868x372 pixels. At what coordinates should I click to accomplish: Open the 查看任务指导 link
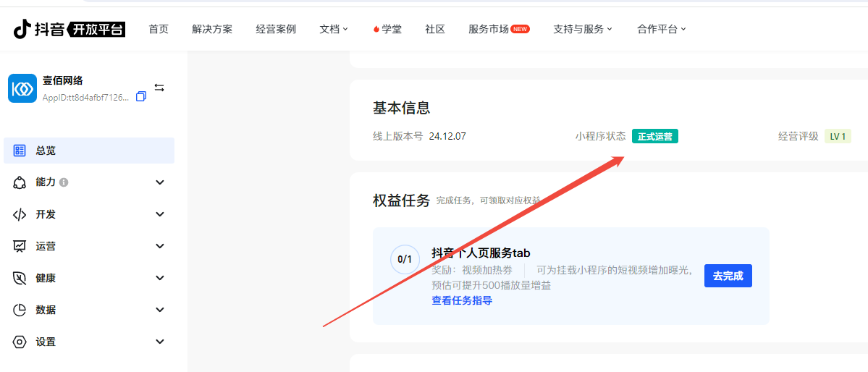pos(462,300)
